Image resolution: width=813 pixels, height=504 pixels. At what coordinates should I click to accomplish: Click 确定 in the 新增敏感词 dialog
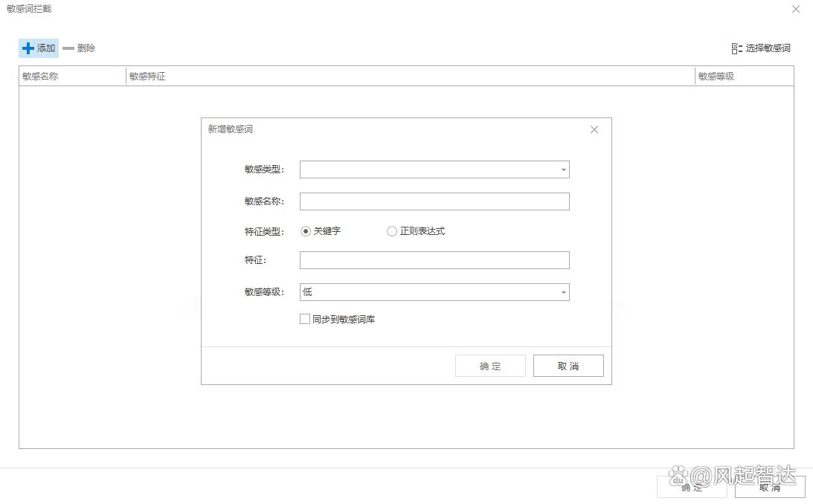(x=490, y=366)
